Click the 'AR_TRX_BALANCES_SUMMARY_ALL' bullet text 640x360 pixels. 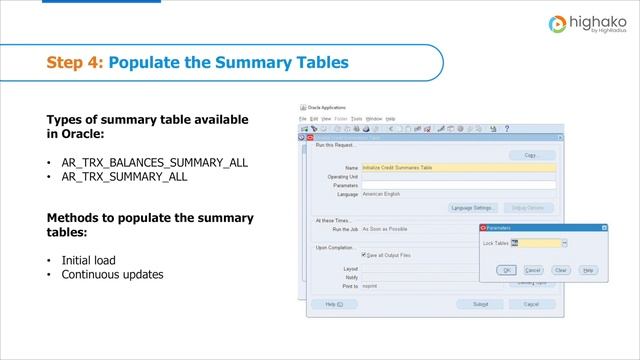click(155, 162)
